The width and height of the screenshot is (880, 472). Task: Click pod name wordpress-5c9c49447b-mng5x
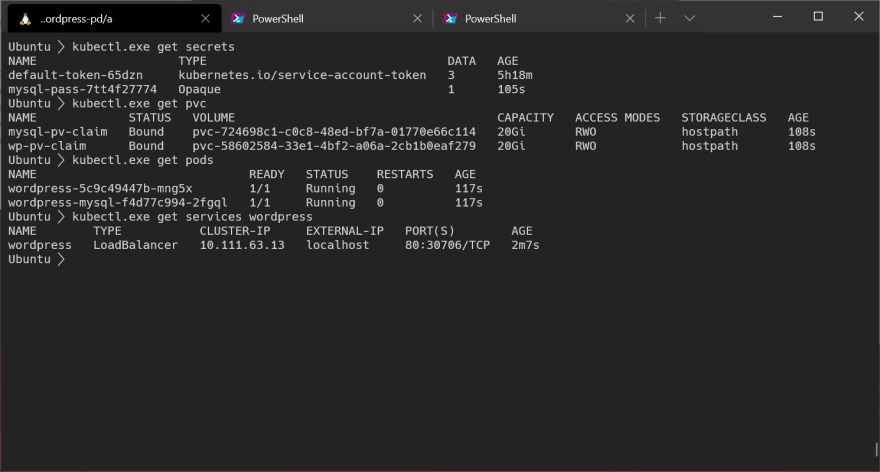point(100,189)
